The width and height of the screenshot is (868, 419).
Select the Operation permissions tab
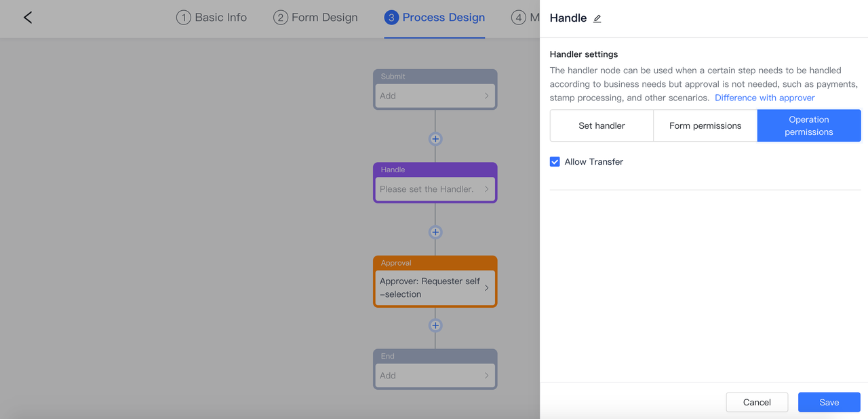(x=809, y=125)
